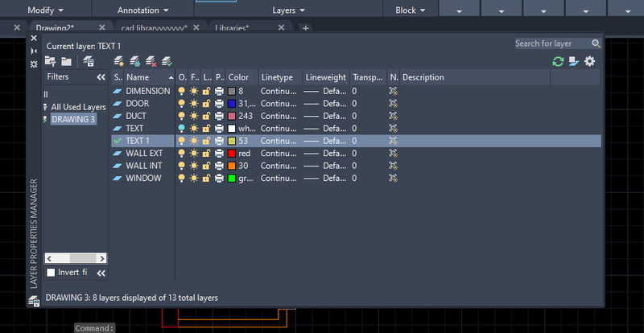The image size is (644, 333).
Task: Collapse the Filters pane with double chevron
Action: point(101,77)
